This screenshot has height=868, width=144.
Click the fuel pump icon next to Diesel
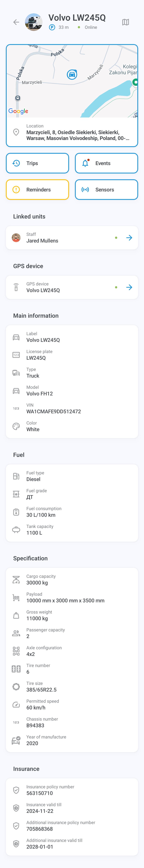(x=16, y=476)
